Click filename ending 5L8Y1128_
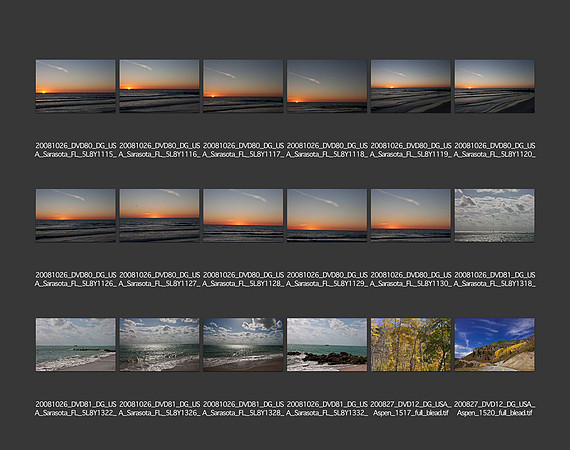570x450 pixels. point(243,279)
